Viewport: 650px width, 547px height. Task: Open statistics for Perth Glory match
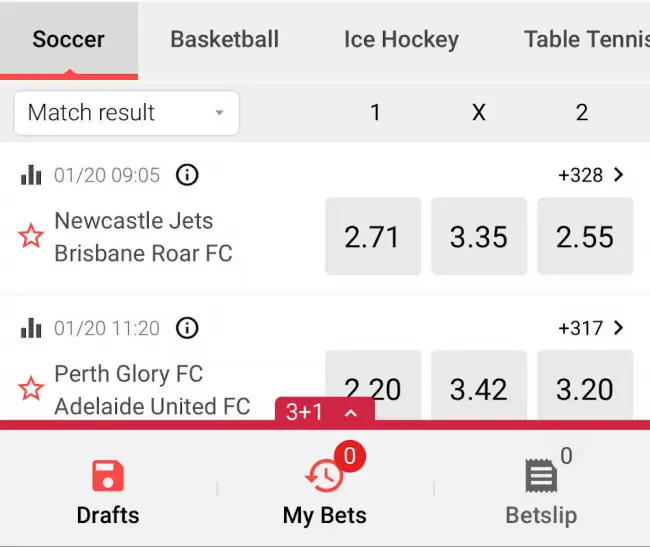click(x=31, y=328)
